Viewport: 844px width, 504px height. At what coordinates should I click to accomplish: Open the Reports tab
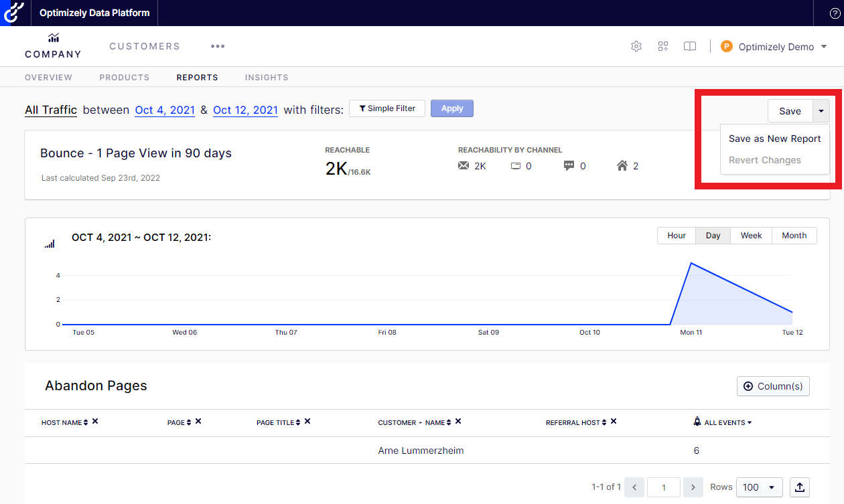click(x=198, y=78)
